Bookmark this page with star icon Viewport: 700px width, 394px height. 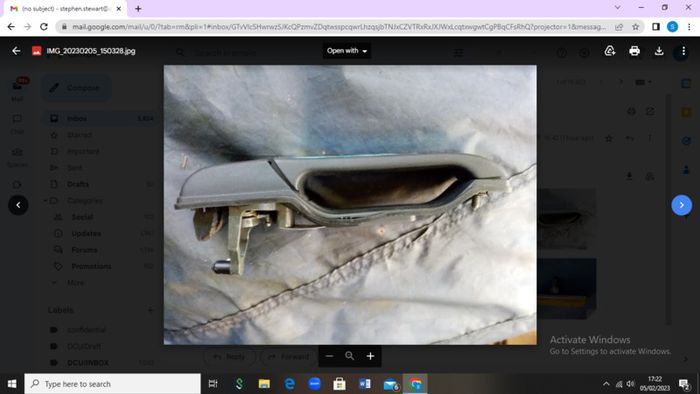click(x=635, y=27)
